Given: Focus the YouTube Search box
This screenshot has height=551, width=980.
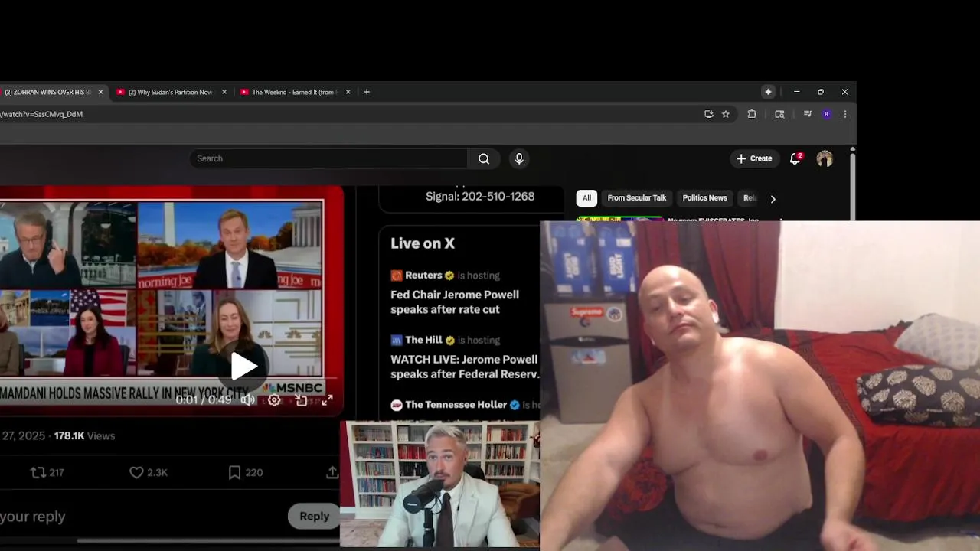Looking at the screenshot, I should click(x=328, y=158).
